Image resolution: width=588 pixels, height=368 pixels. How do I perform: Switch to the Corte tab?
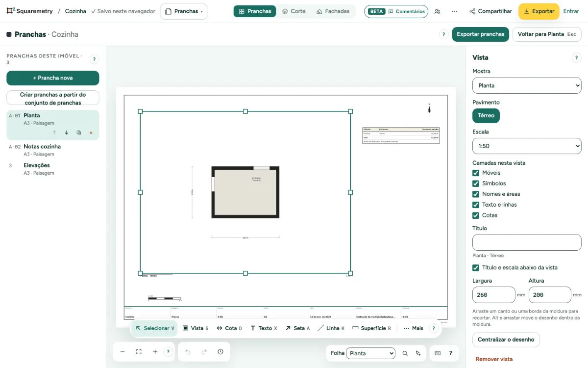point(294,11)
